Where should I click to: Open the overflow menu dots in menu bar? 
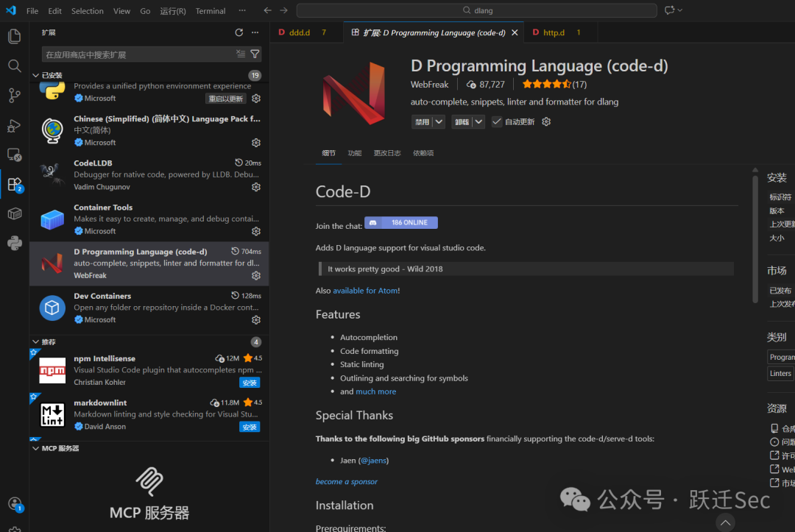[x=242, y=10]
